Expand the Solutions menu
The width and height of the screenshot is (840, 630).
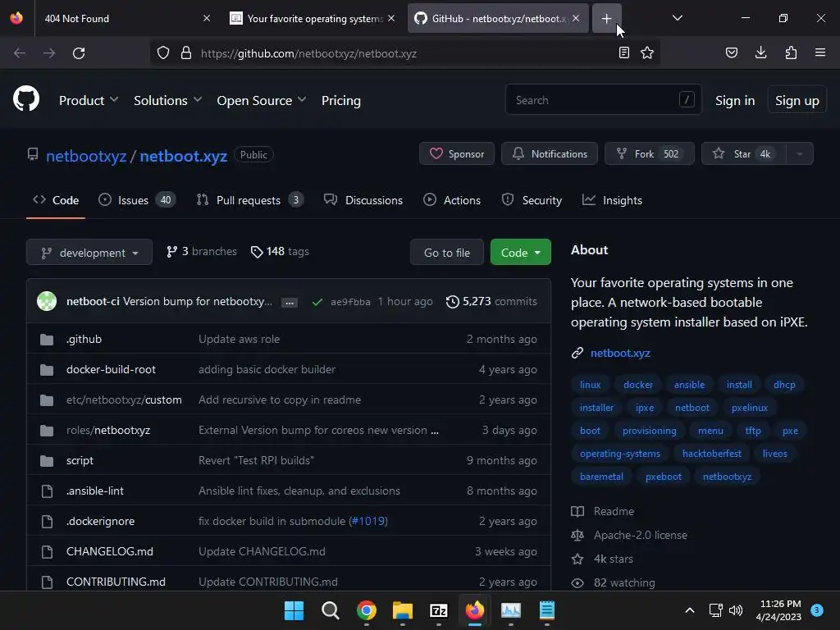[167, 100]
